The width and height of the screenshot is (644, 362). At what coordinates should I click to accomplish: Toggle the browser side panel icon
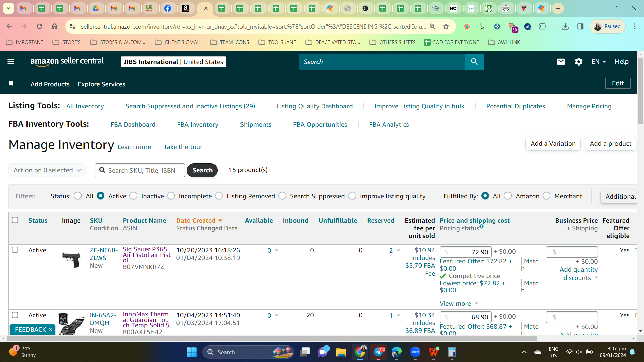tap(580, 26)
